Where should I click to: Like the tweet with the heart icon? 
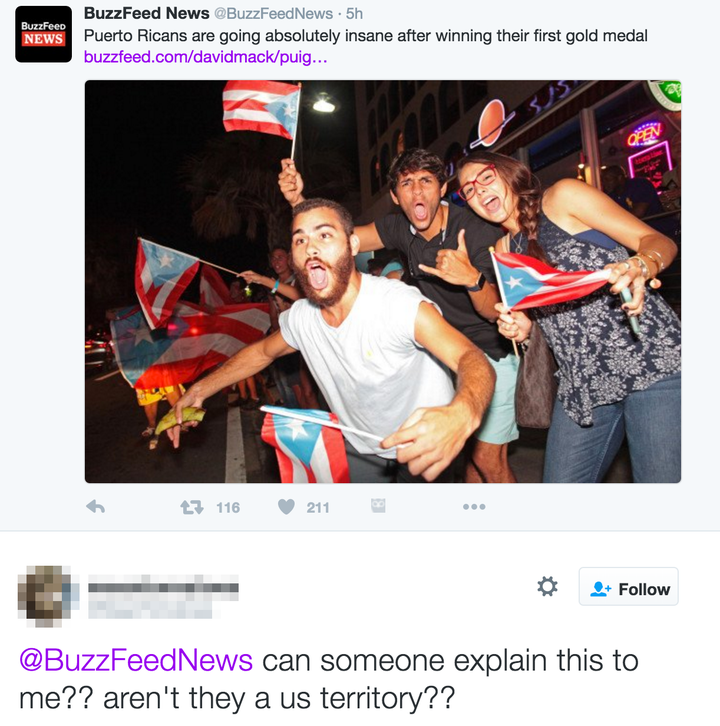(286, 507)
